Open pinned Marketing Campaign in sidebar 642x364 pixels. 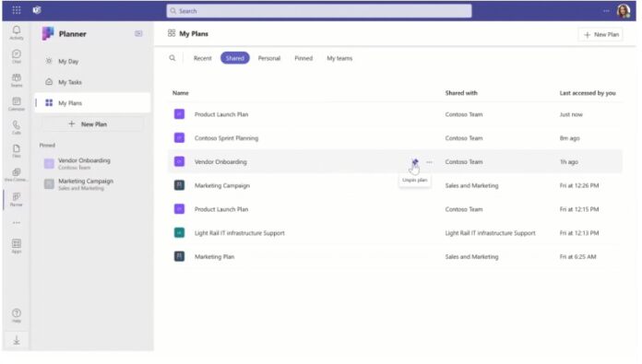pos(92,184)
